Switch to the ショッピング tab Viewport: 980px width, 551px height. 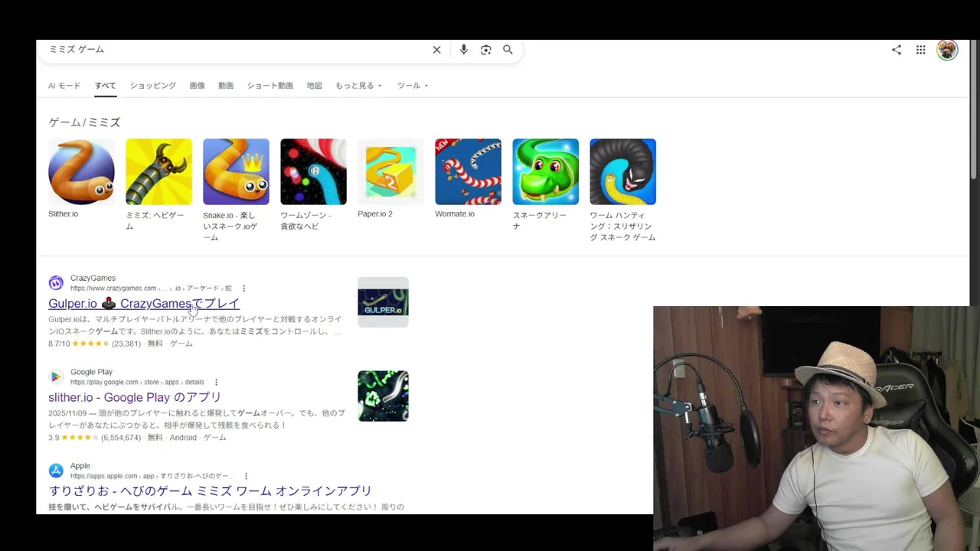coord(152,86)
